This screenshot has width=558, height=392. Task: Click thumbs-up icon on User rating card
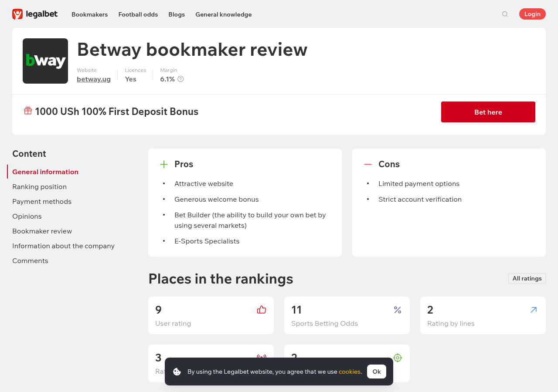point(262,310)
